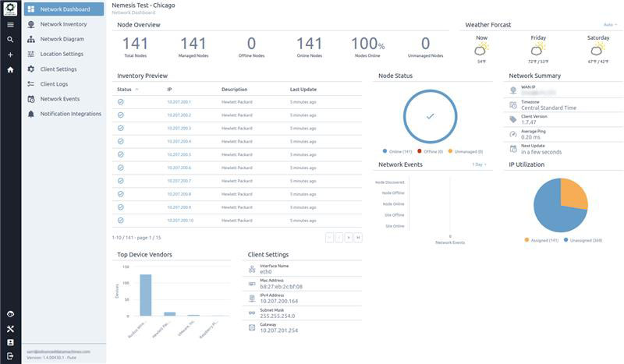Click the gear logo at top-left
624x364 pixels.
tap(10, 9)
